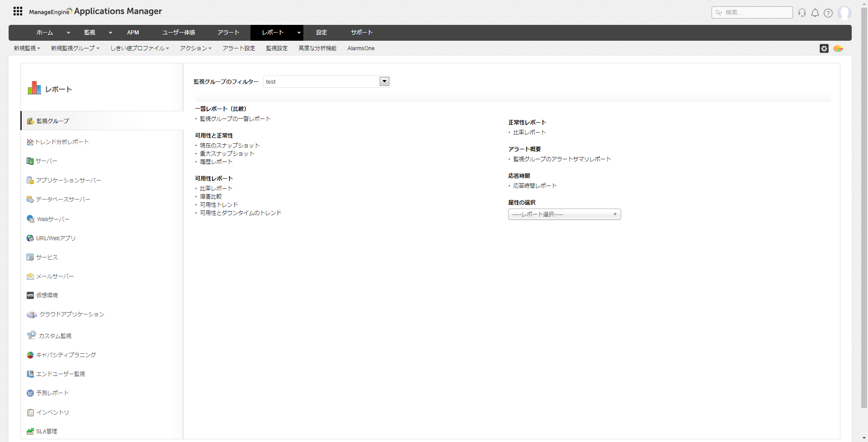Screen dimensions: 868x442
Task: Open 可用性トレンド report link
Action: [219, 205]
